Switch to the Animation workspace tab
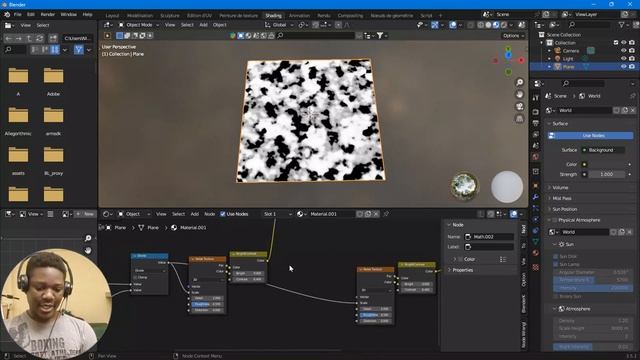Image resolution: width=640 pixels, height=360 pixels. [299, 16]
